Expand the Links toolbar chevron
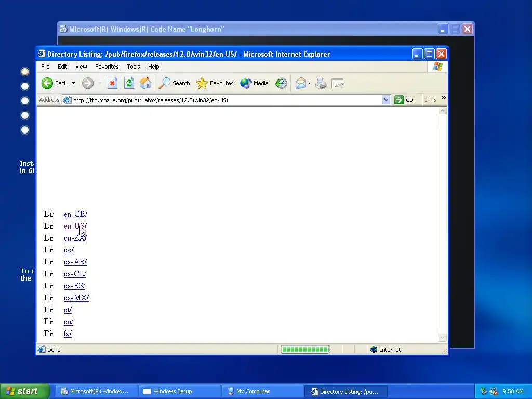Viewport: 532px width, 399px height. tap(444, 98)
